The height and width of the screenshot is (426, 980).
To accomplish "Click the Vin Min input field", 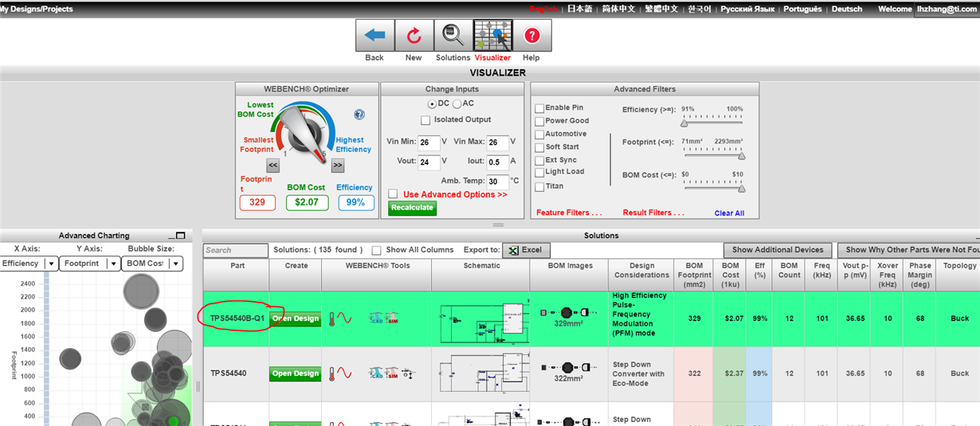I will pyautogui.click(x=429, y=142).
